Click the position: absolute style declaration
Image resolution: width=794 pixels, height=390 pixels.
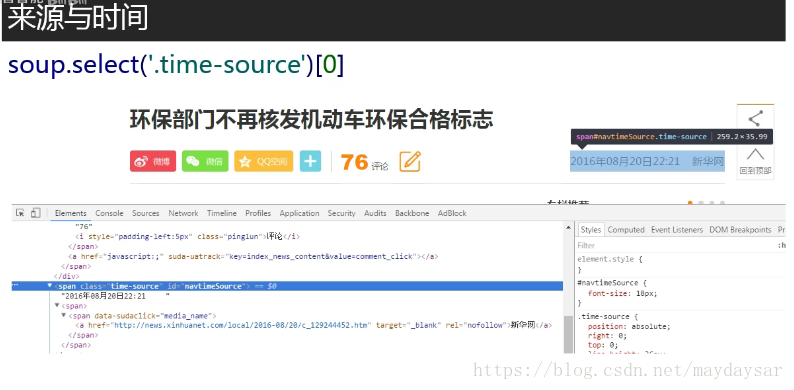coord(629,326)
